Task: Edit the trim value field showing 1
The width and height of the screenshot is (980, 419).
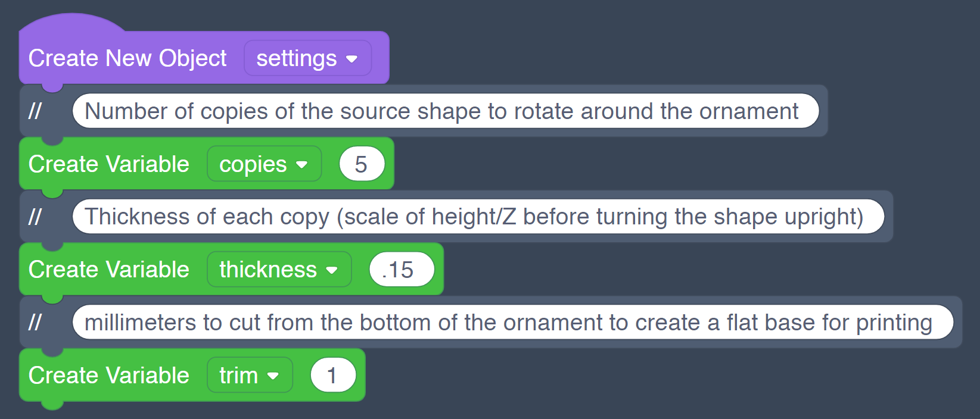Action: [x=332, y=375]
